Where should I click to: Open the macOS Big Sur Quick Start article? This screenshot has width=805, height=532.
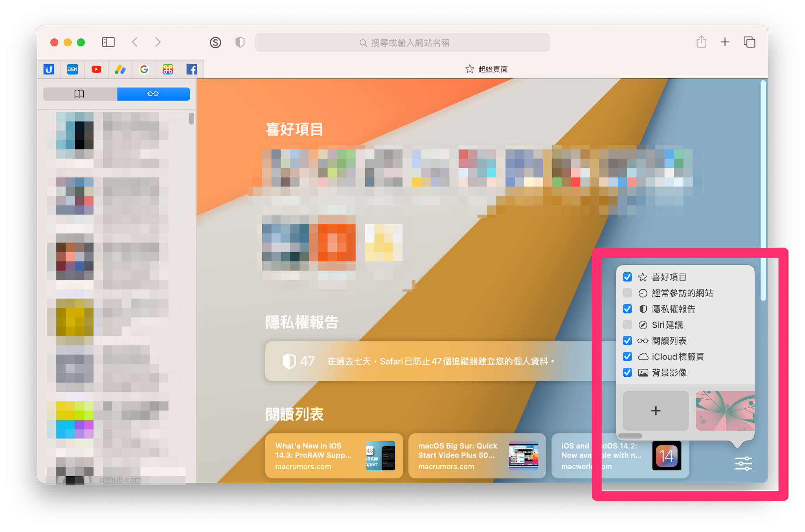tap(477, 456)
